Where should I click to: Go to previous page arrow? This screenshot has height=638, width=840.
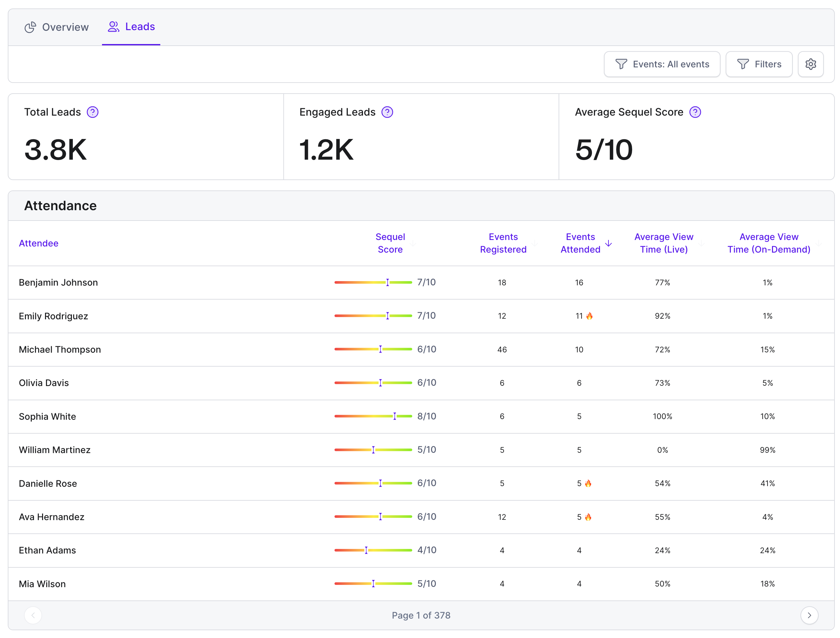(x=33, y=615)
